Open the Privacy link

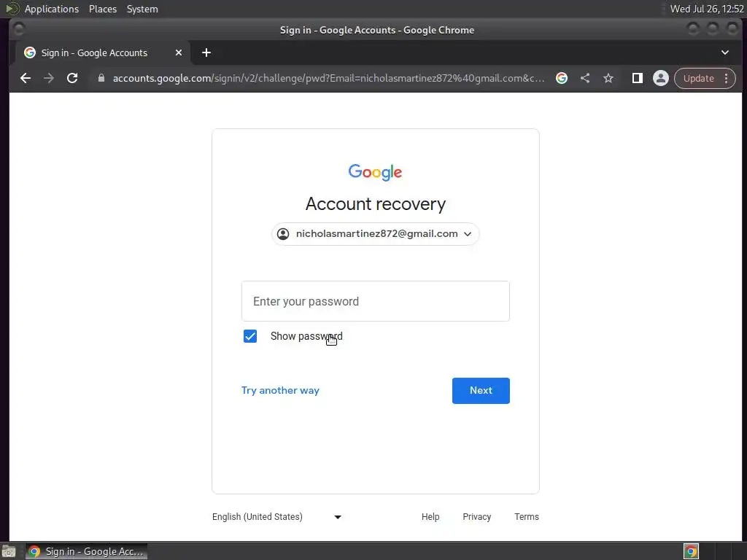pos(477,517)
